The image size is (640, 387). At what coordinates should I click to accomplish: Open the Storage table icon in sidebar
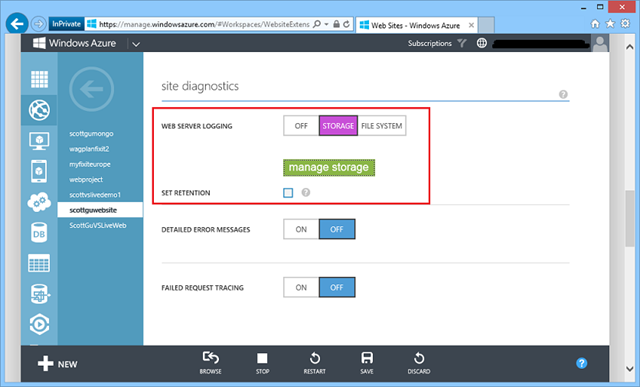[x=39, y=263]
